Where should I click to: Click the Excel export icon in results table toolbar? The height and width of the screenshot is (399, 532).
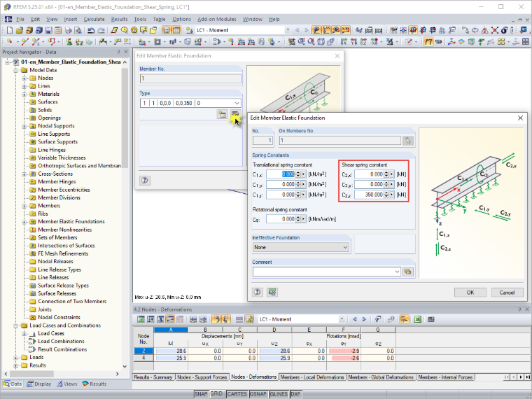418,319
